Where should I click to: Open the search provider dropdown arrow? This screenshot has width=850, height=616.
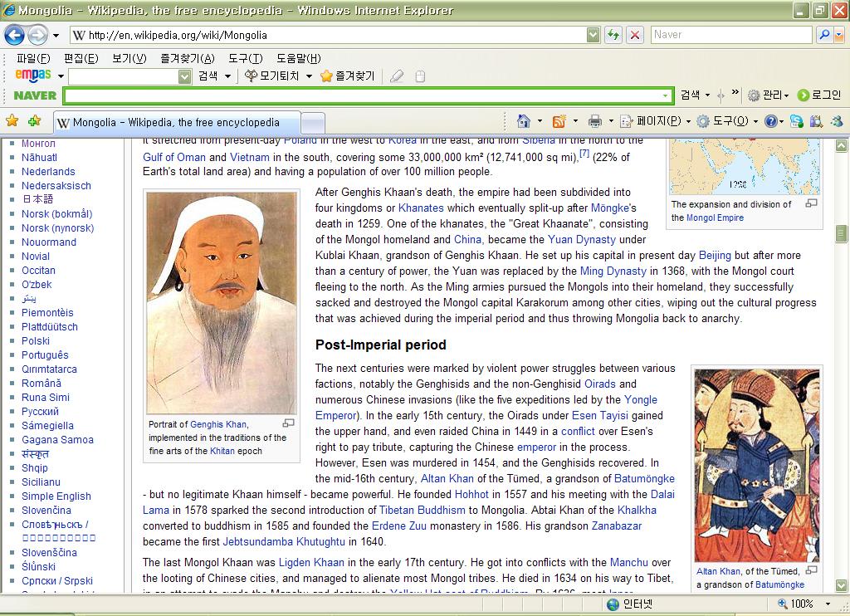(839, 35)
